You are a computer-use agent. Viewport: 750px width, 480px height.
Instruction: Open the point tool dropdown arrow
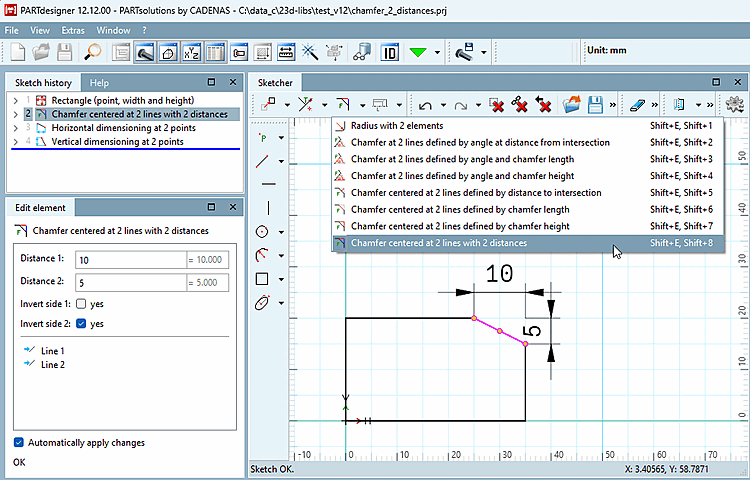tap(281, 138)
